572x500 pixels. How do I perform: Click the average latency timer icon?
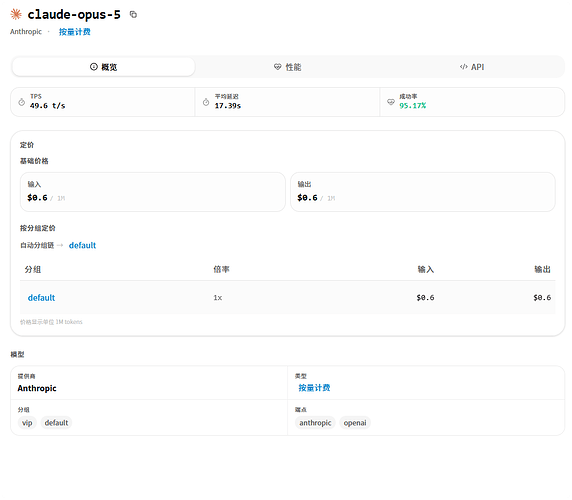pos(206,102)
